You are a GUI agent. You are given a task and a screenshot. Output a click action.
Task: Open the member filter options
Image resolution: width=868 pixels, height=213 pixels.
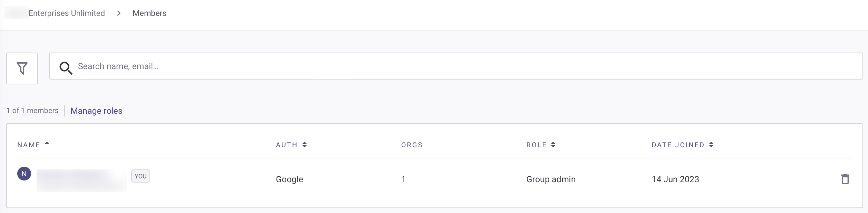(22, 68)
